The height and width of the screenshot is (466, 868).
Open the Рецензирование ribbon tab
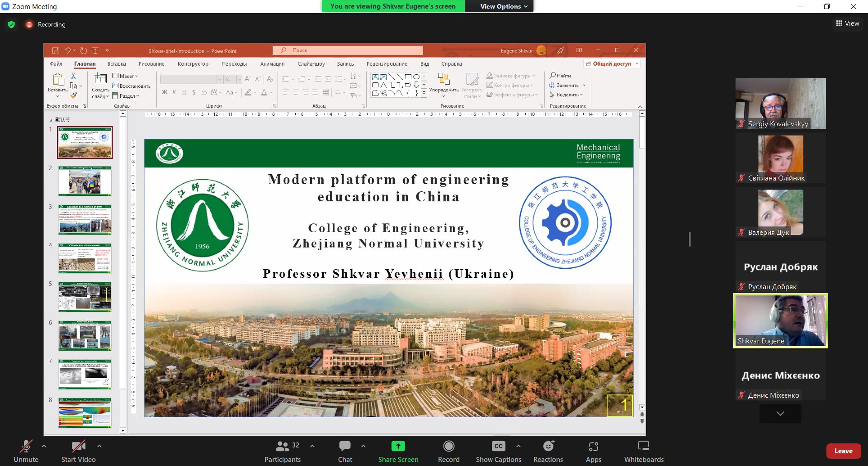point(387,64)
